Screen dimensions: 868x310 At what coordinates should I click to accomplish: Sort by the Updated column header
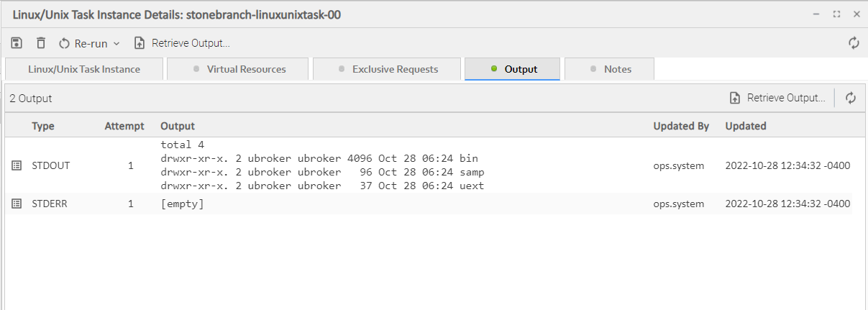(746, 126)
